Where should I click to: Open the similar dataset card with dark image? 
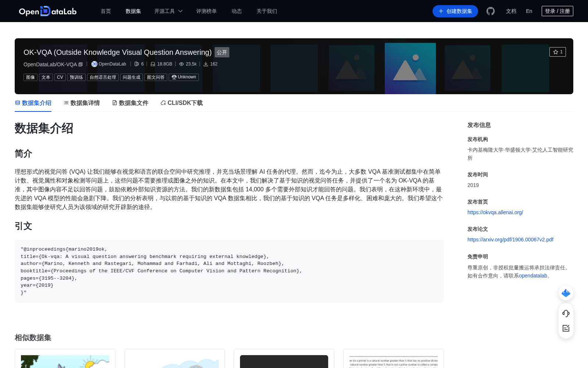tap(284, 358)
